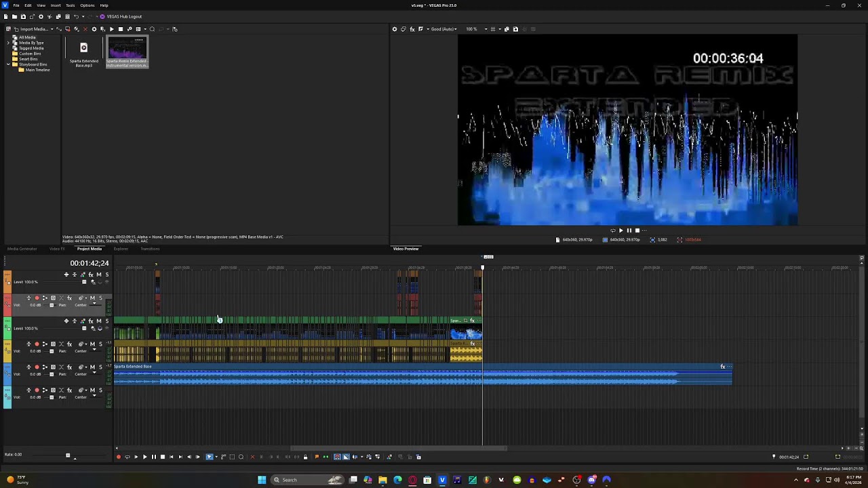Mute the blue audio track
This screenshot has width=868, height=488.
93,367
